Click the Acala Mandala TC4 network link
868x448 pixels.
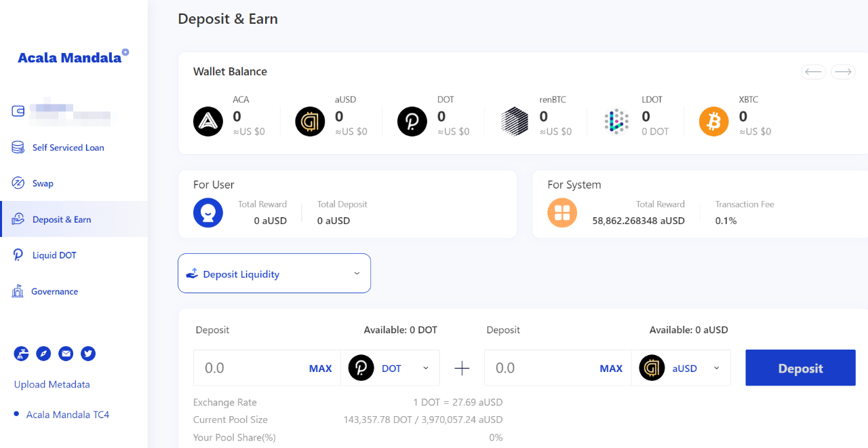[x=68, y=414]
